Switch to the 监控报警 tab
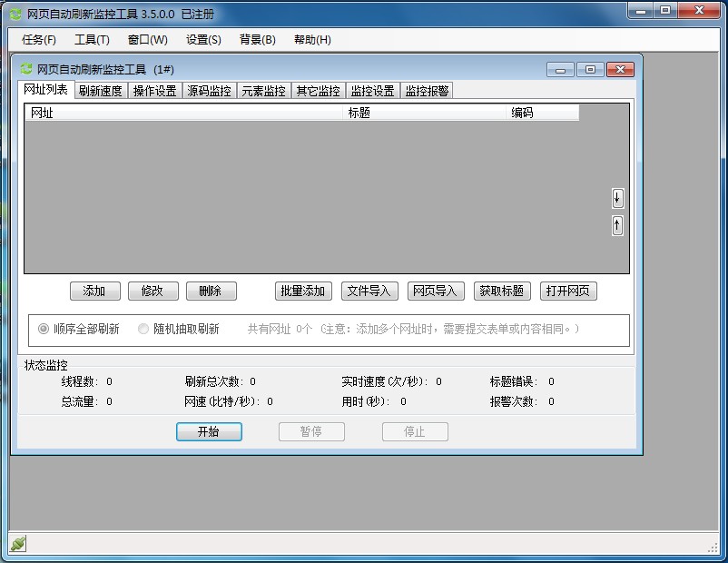The image size is (728, 563). (427, 91)
